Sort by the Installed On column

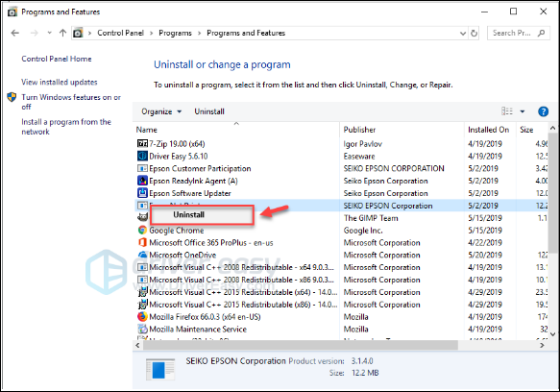(x=488, y=130)
